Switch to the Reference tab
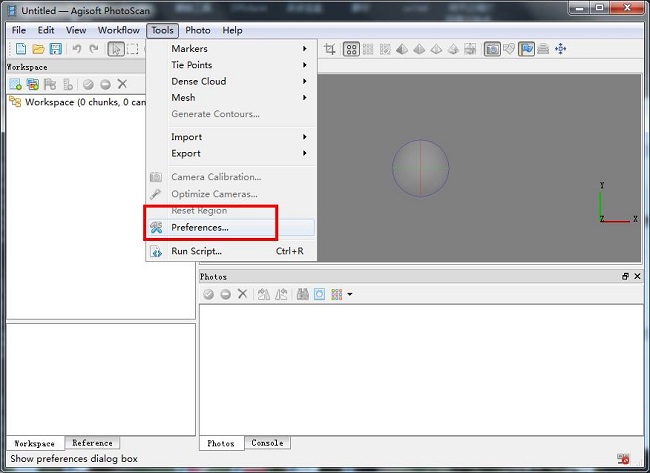This screenshot has height=473, width=650. pyautogui.click(x=92, y=443)
